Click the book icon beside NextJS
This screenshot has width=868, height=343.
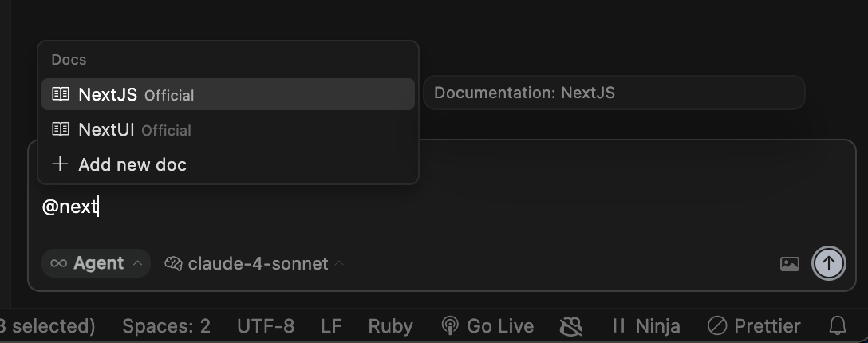tap(61, 94)
